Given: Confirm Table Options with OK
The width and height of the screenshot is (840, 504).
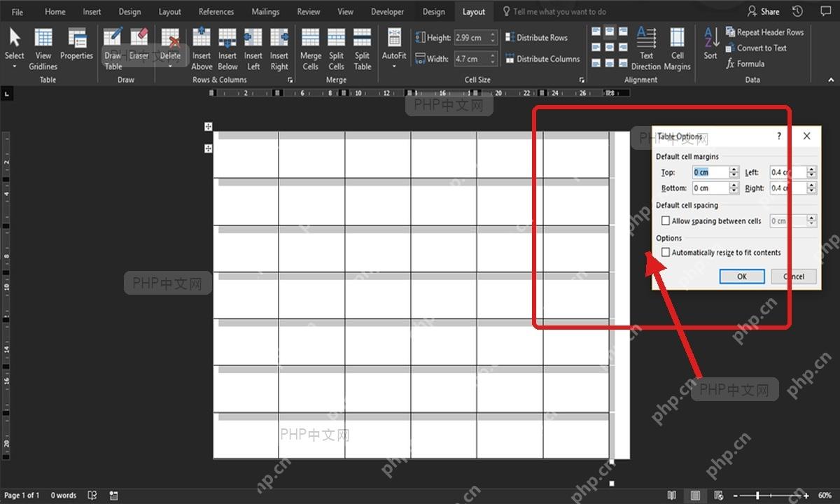Looking at the screenshot, I should point(742,276).
